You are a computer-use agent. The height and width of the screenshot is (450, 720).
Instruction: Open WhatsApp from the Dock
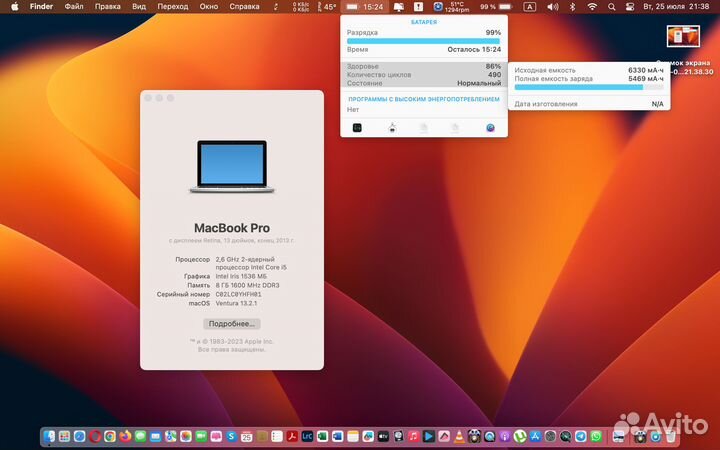596,436
